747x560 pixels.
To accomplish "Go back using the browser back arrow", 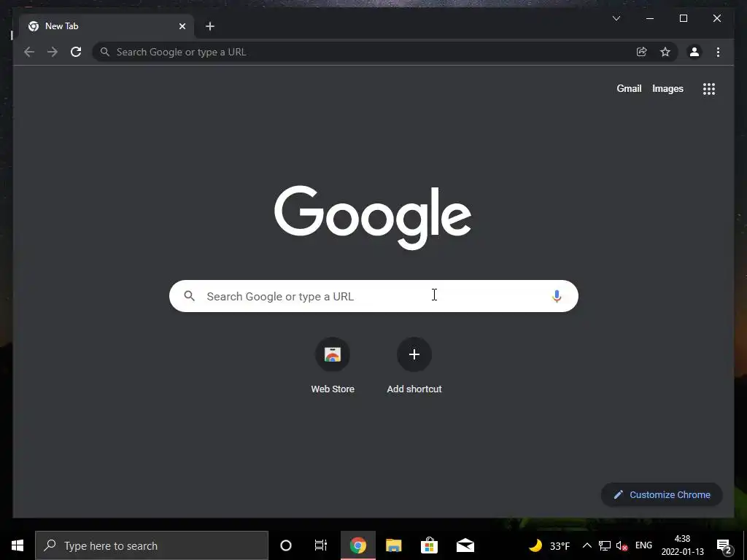I will point(29,52).
